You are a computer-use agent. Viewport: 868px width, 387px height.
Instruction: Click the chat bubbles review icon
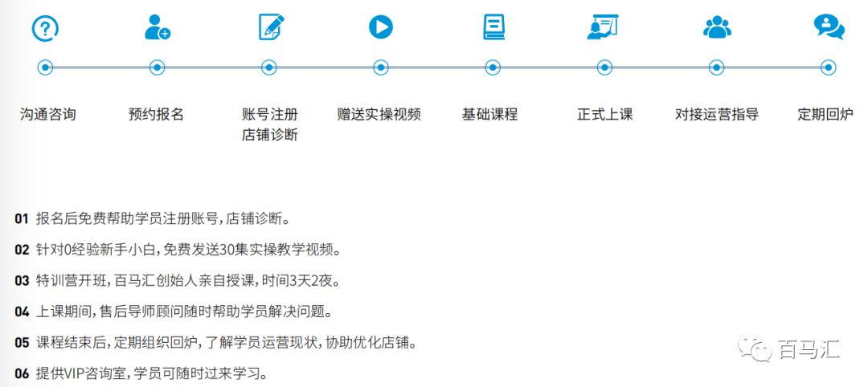(x=828, y=28)
